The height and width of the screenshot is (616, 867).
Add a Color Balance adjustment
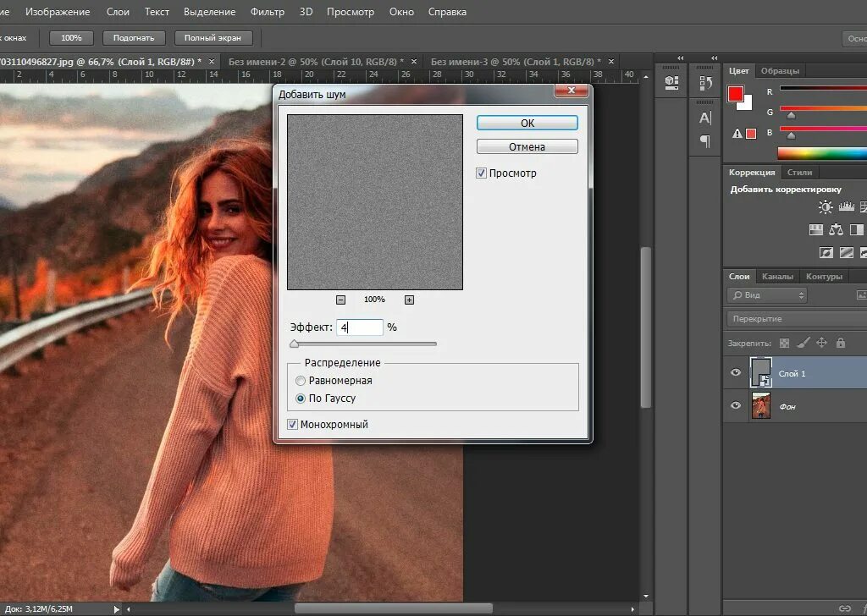pyautogui.click(x=837, y=229)
